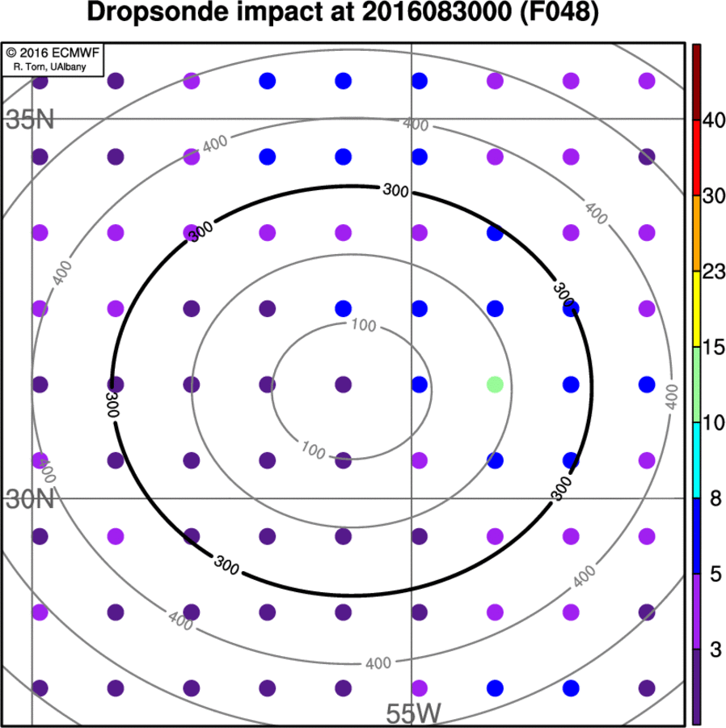Select the bright purple colorbar segment between 3 and 5
The height and width of the screenshot is (728, 726).
point(696,612)
